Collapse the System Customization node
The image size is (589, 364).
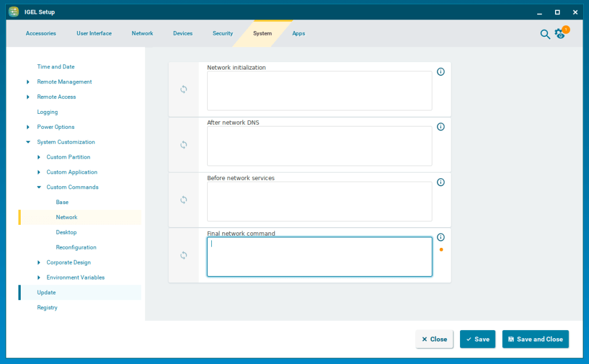(28, 142)
